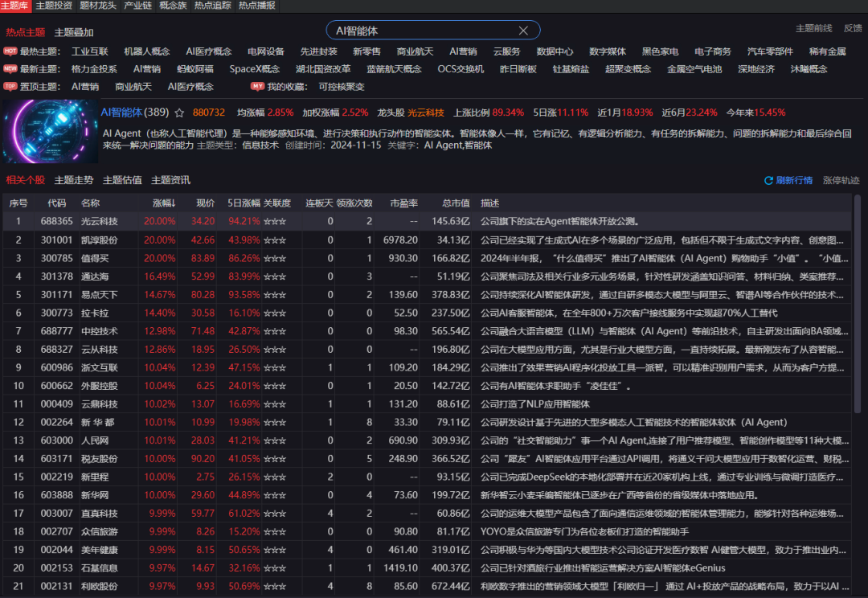Screen dimensions: 868x598
Task: Select the 税友股份 stock row
Action: point(427,459)
